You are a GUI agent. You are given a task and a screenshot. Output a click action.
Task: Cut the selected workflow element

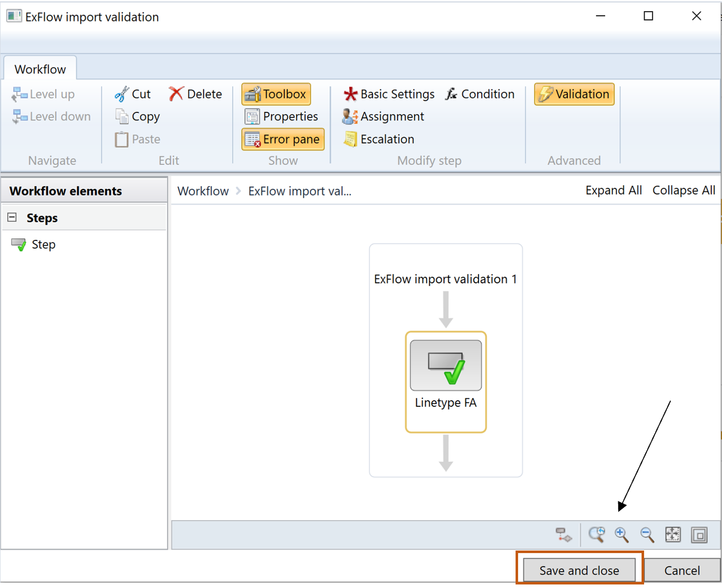pyautogui.click(x=133, y=94)
